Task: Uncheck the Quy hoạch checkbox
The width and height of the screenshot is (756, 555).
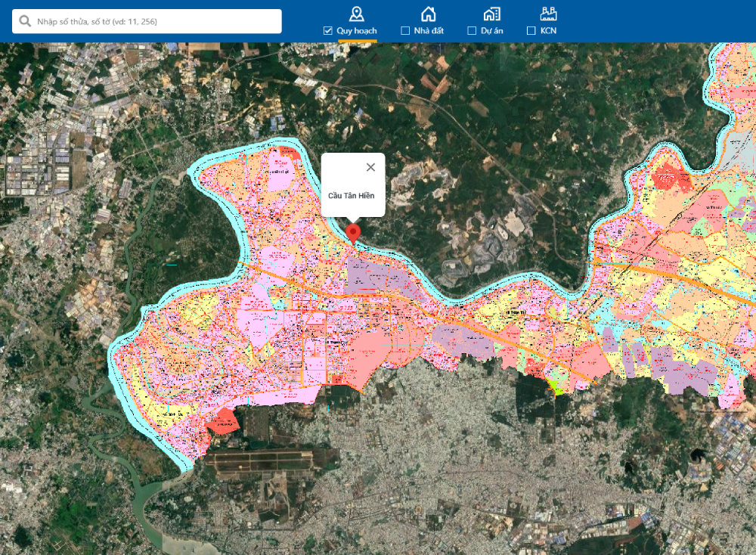Action: click(327, 31)
